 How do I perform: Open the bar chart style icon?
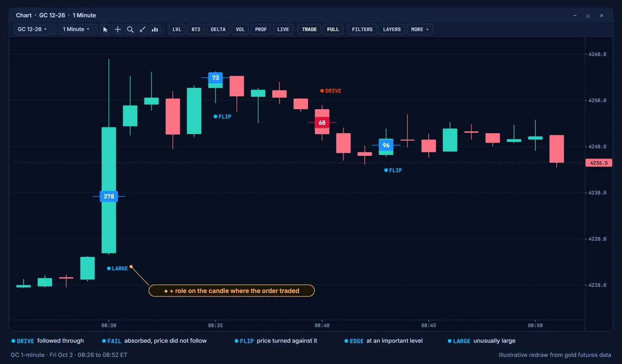pos(155,29)
